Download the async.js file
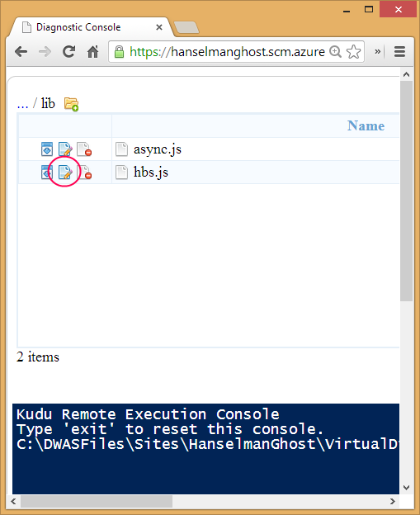 coord(47,149)
